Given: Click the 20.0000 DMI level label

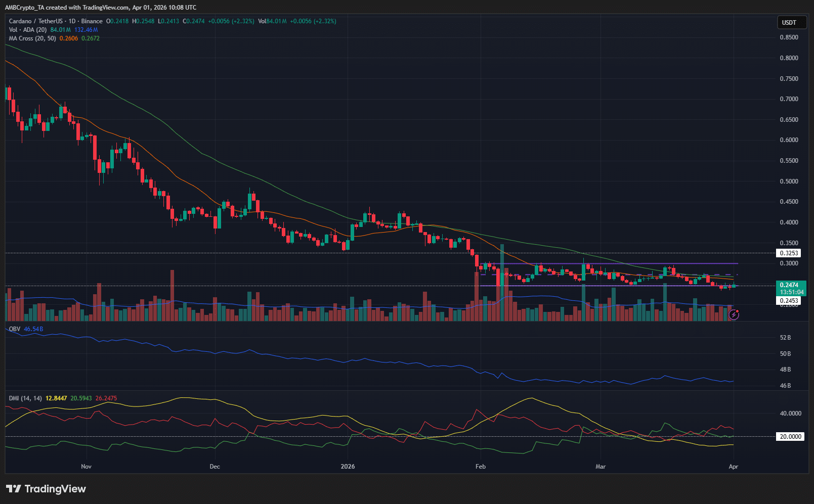Looking at the screenshot, I should pos(790,437).
